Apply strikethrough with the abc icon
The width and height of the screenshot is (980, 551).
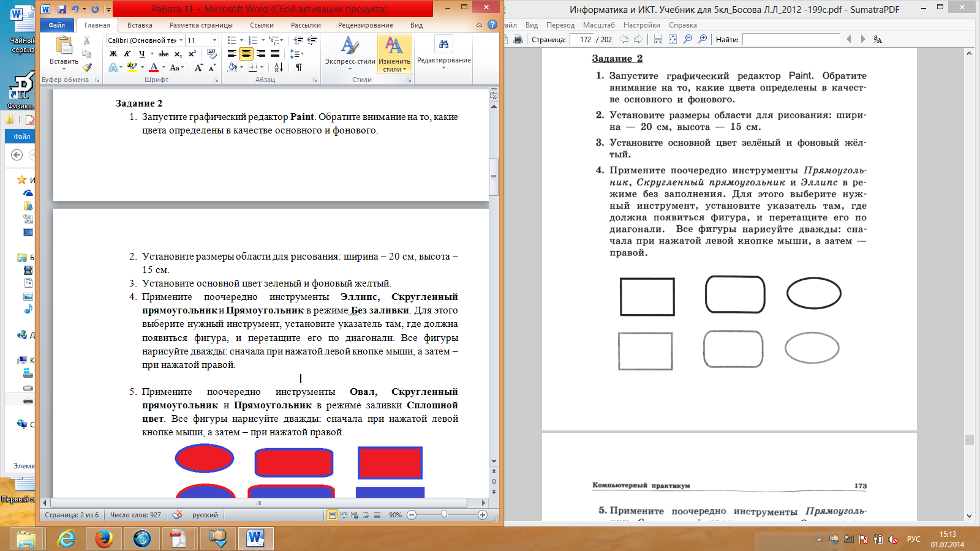pyautogui.click(x=164, y=54)
